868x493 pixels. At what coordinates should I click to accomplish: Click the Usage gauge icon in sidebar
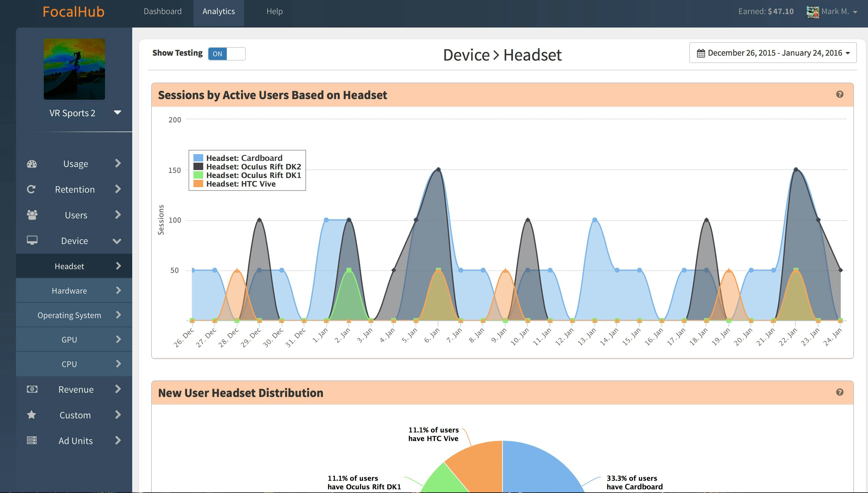coord(32,164)
